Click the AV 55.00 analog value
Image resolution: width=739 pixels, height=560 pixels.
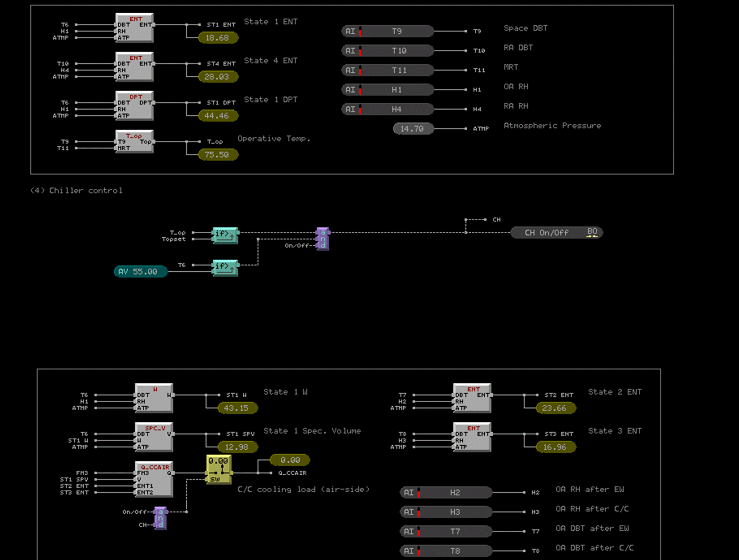tap(141, 271)
